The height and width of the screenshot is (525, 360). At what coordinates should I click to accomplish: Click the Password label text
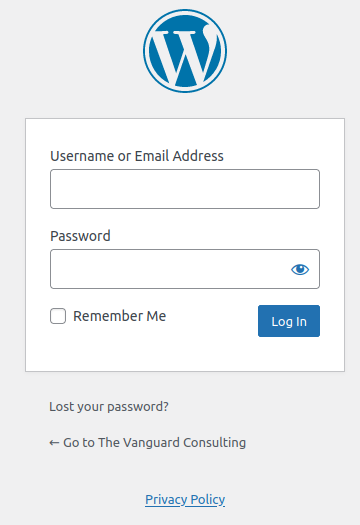pos(80,236)
